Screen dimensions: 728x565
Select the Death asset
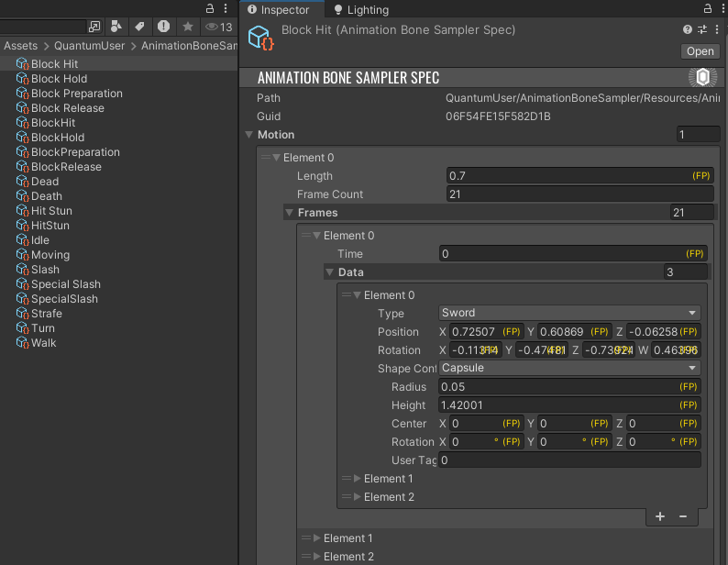[x=47, y=196]
